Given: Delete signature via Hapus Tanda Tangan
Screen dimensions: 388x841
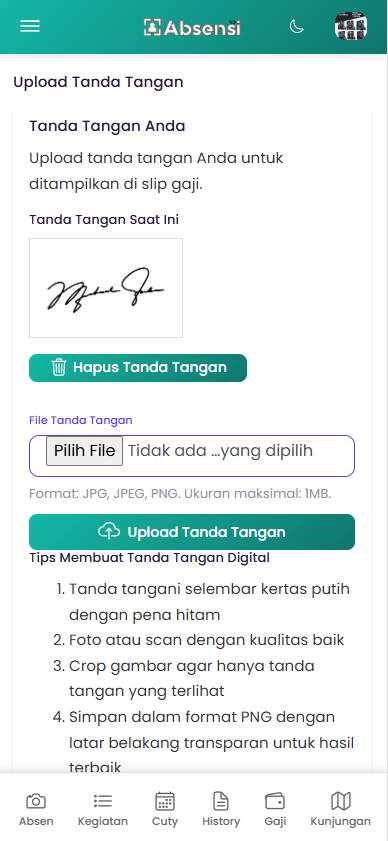Looking at the screenshot, I should coord(138,368).
